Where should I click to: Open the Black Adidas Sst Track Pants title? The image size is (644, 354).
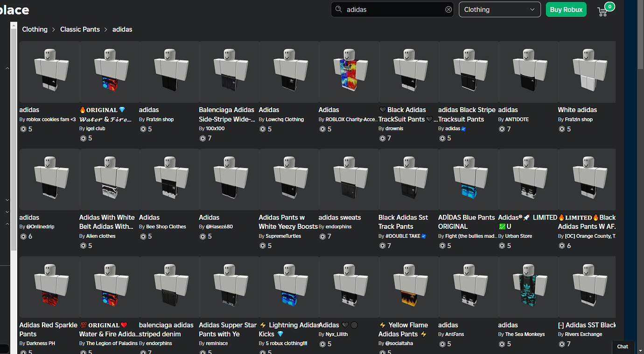(403, 222)
